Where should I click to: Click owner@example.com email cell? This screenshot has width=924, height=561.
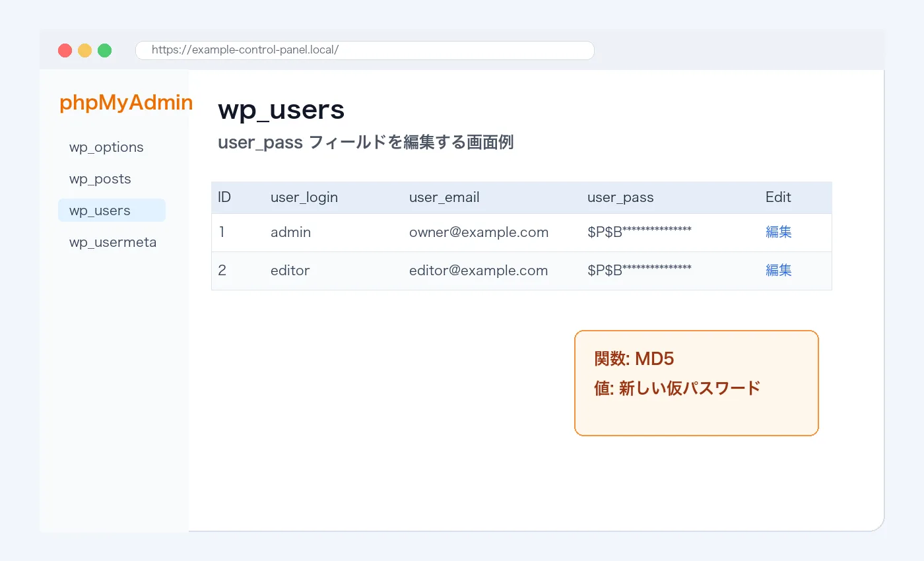478,232
